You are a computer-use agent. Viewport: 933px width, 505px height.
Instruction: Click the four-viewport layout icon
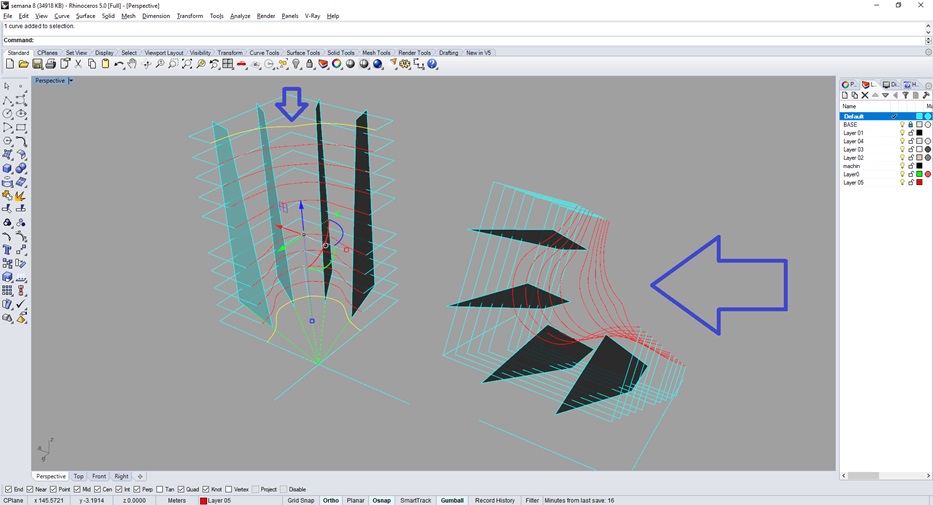(x=228, y=64)
